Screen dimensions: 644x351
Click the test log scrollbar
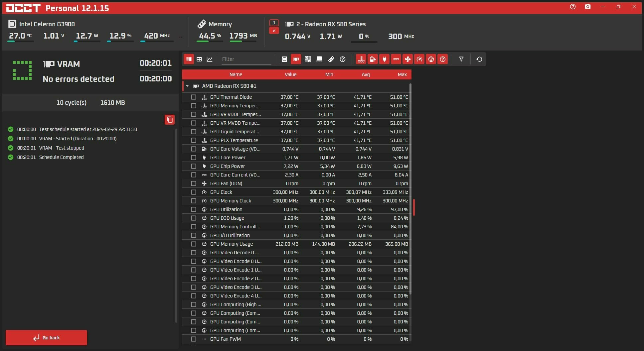click(176, 225)
